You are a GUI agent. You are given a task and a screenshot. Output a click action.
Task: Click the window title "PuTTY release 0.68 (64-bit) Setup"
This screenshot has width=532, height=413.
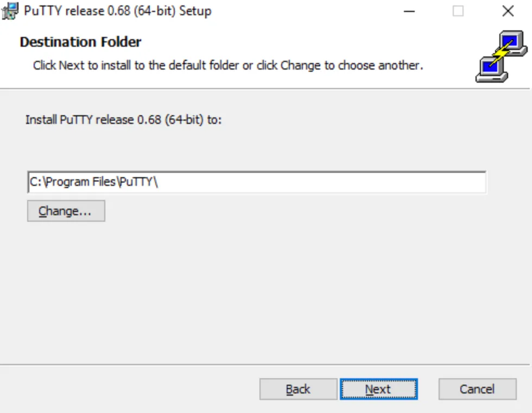[117, 11]
